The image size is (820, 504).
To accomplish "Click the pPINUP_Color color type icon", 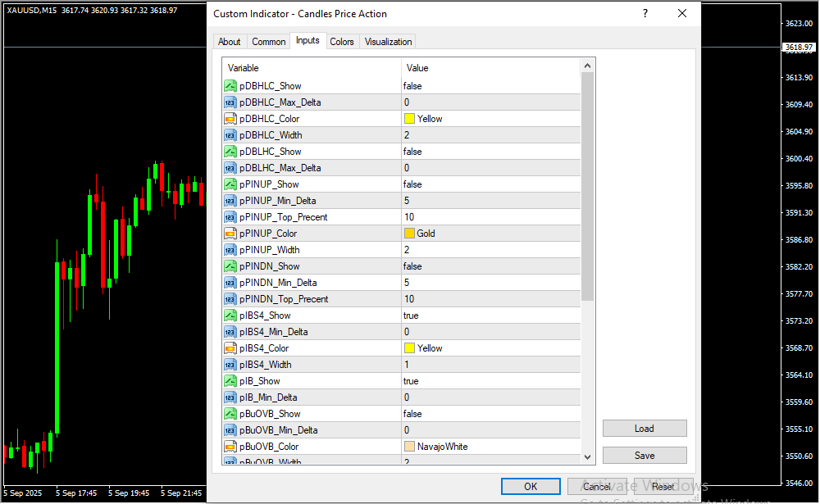I will [x=230, y=234].
